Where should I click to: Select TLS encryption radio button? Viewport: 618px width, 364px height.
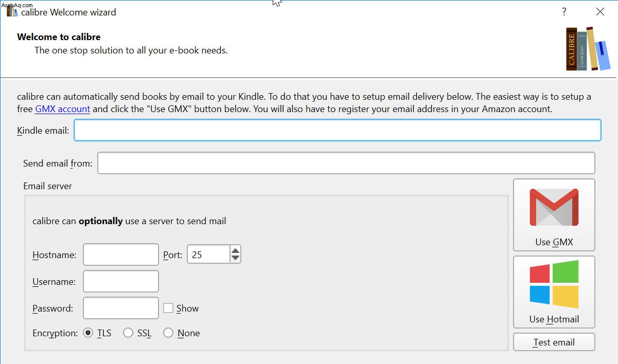[x=88, y=333]
